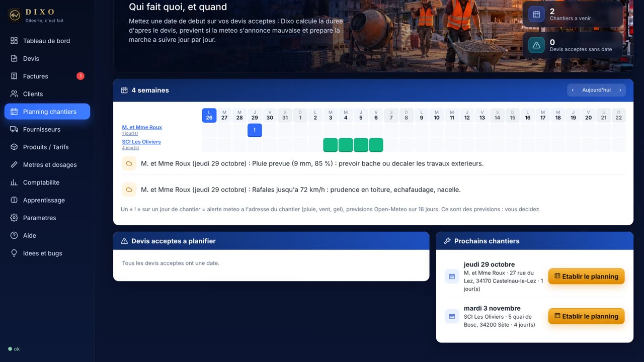Click the Comptabilite chart icon
Image resolution: width=644 pixels, height=362 pixels.
coord(14,183)
